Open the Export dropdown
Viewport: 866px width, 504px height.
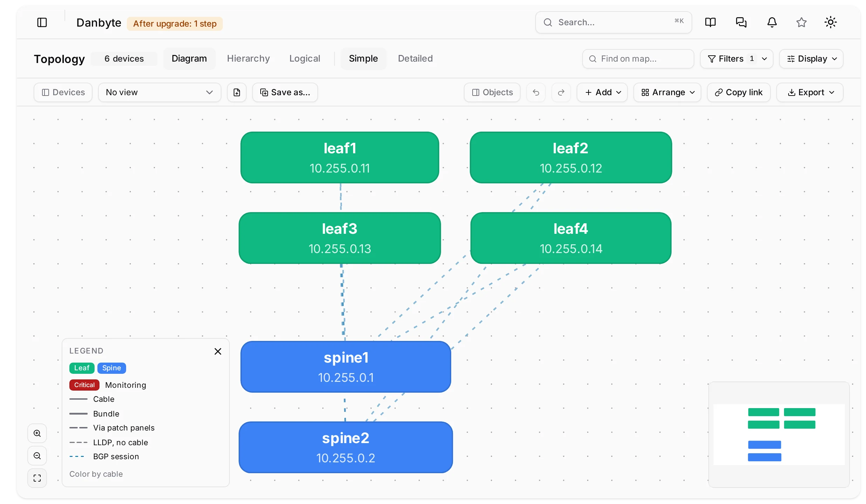click(x=810, y=92)
